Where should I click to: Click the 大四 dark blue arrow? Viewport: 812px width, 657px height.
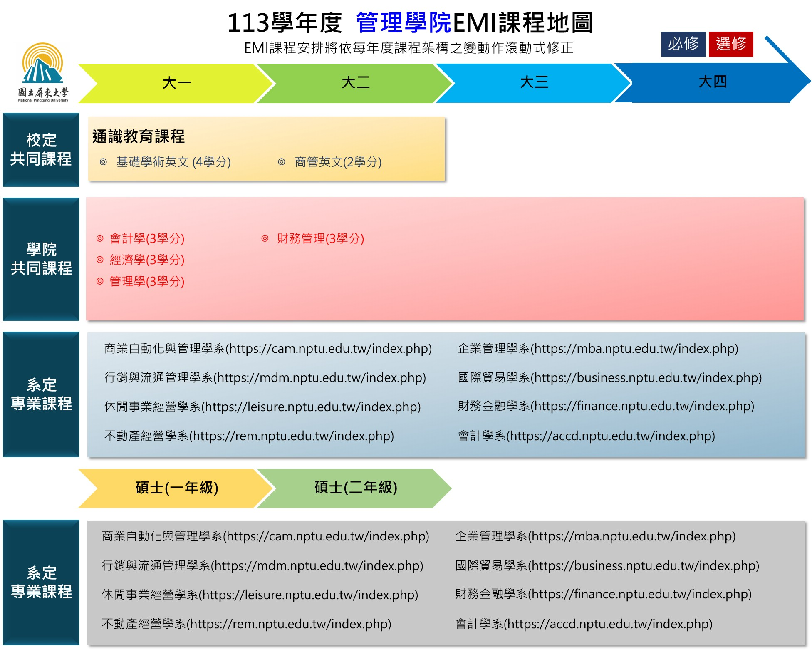coord(712,82)
